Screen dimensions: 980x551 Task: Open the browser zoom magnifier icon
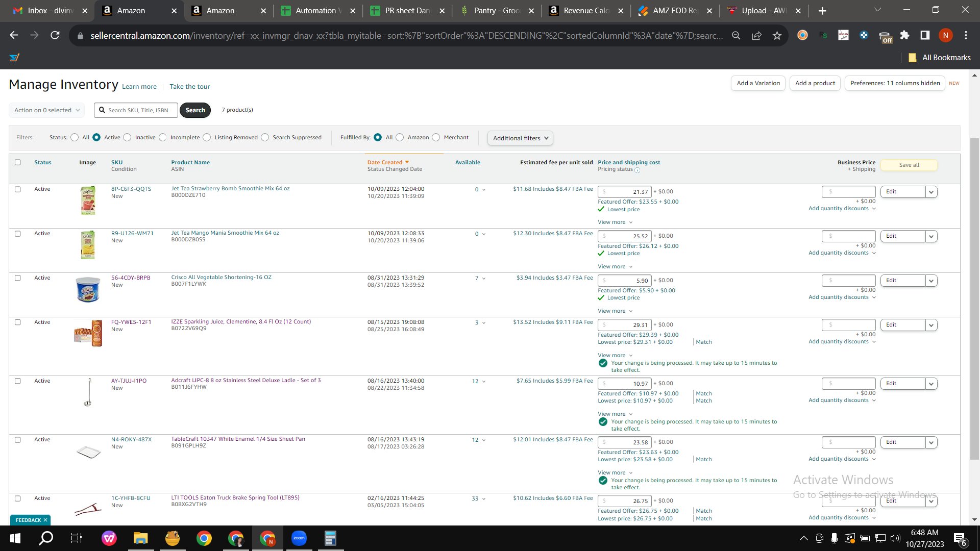(736, 35)
